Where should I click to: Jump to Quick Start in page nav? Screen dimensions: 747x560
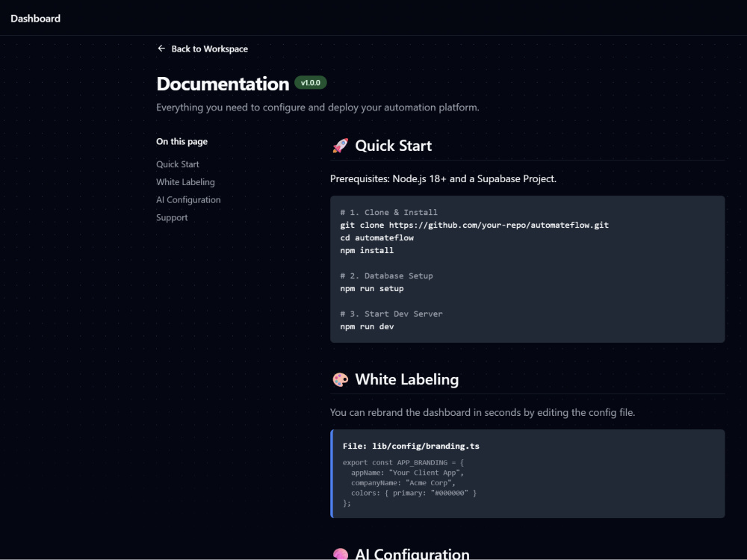178,164
